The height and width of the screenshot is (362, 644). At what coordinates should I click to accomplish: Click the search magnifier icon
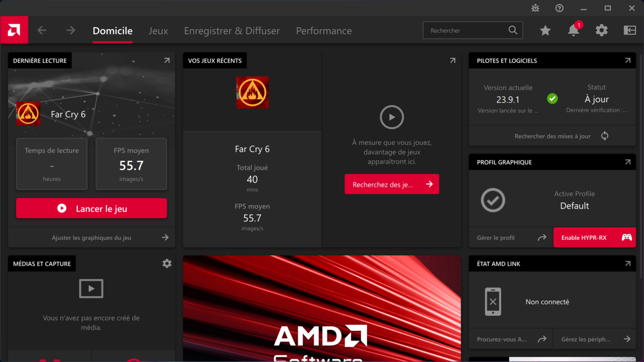pos(513,31)
